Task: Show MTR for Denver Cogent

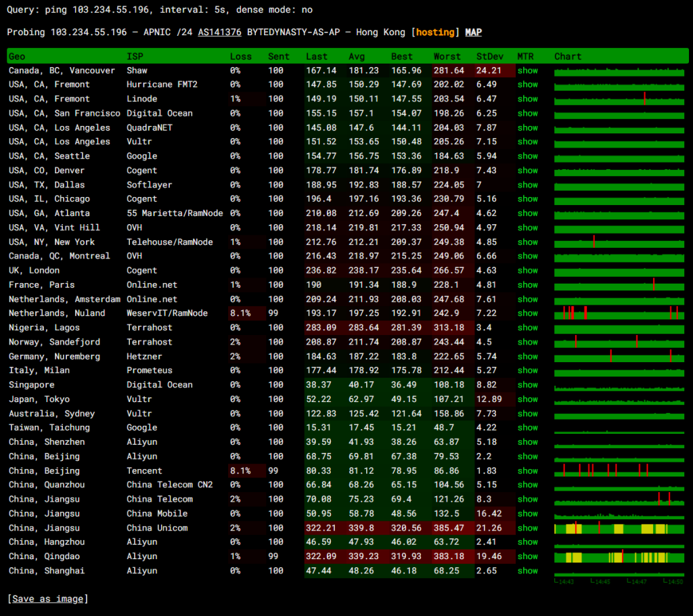Action: pyautogui.click(x=528, y=171)
